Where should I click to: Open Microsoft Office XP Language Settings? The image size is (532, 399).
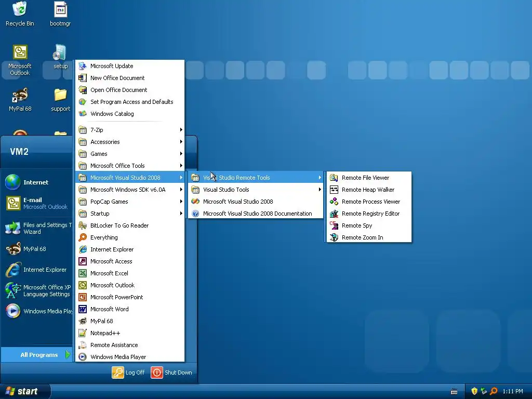37,291
